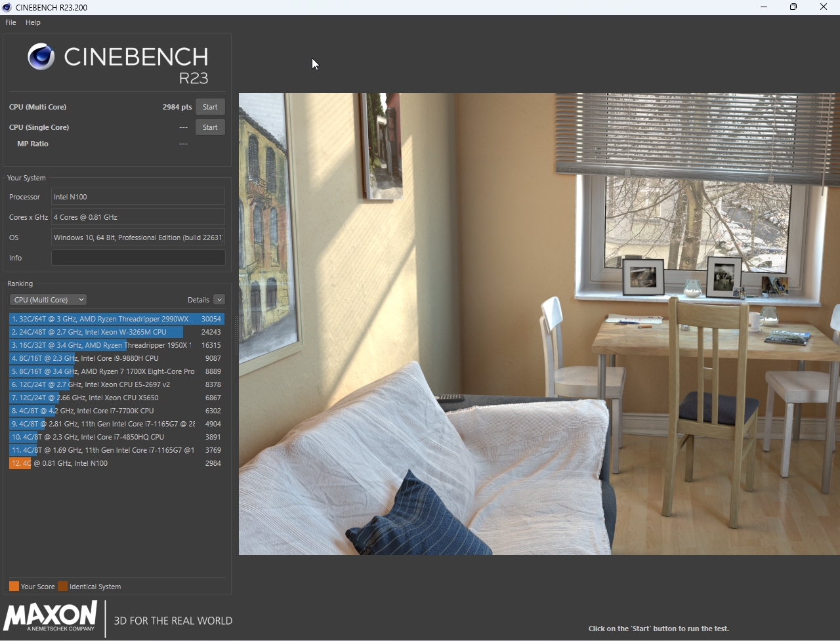Select the i7-1165G7 at 2.81 GHz row
The image size is (840, 641).
coord(117,424)
